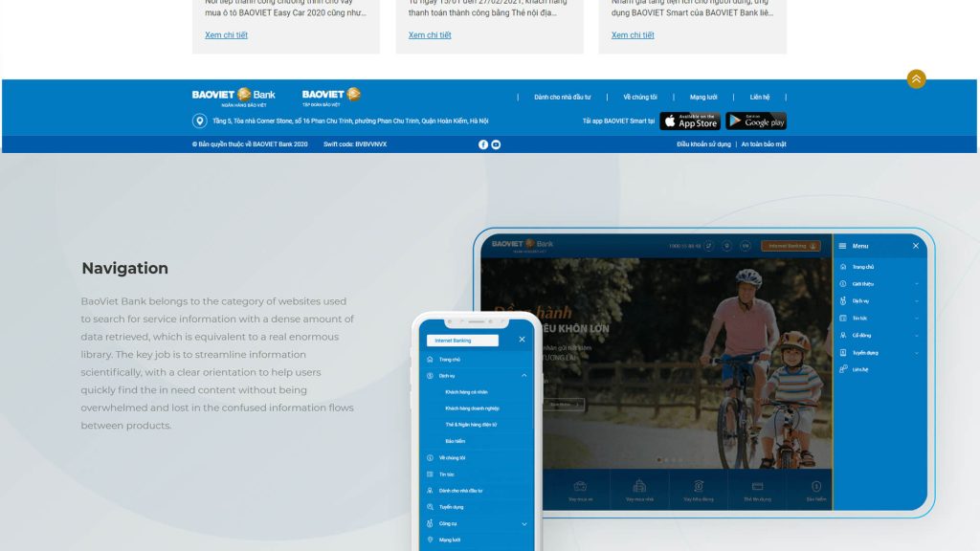Close the phone mockup menu with X
The image size is (980, 551).
pyautogui.click(x=522, y=340)
